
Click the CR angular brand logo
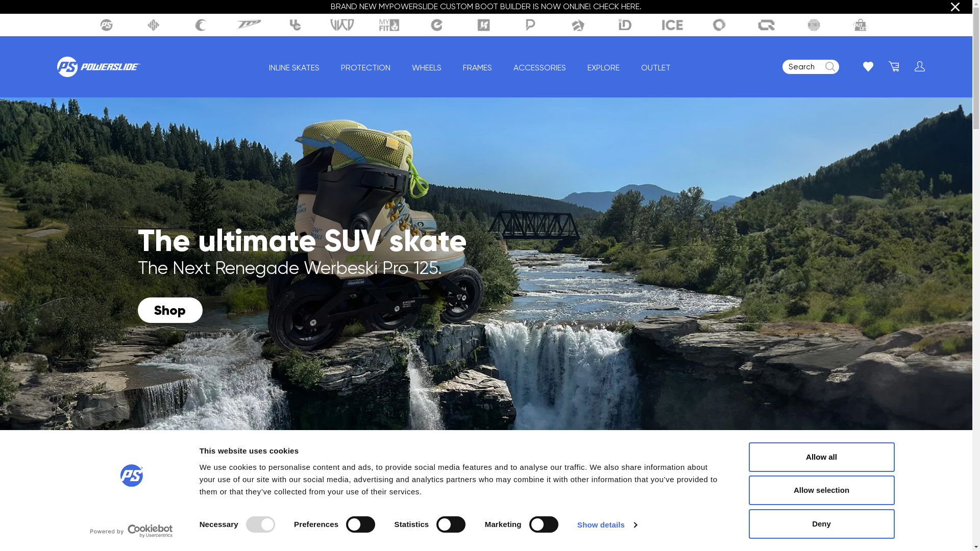766,25
